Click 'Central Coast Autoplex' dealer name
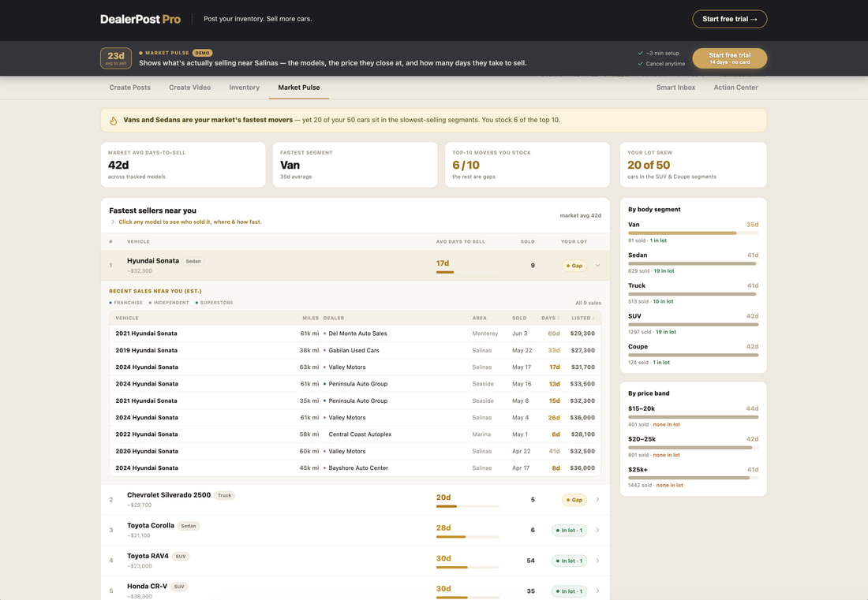Viewport: 868px width, 600px height. click(360, 434)
